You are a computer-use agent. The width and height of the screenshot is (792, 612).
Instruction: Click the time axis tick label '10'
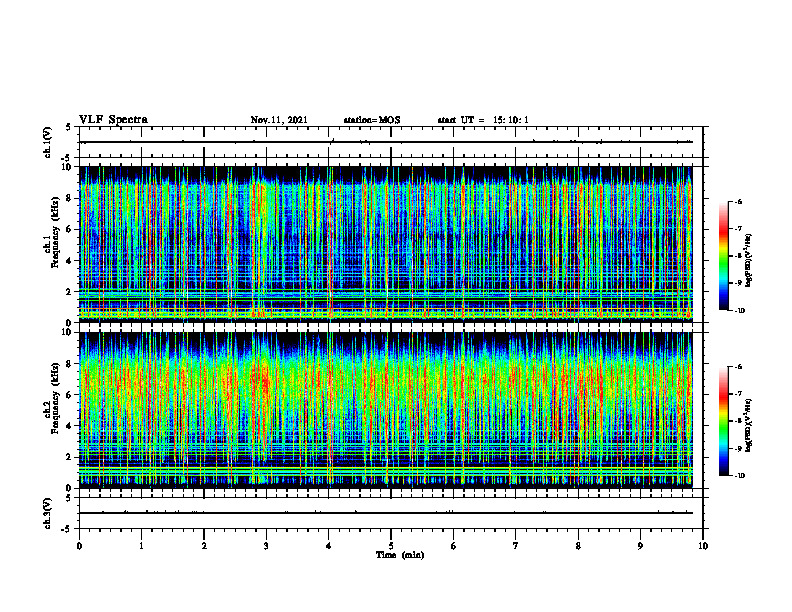point(703,546)
